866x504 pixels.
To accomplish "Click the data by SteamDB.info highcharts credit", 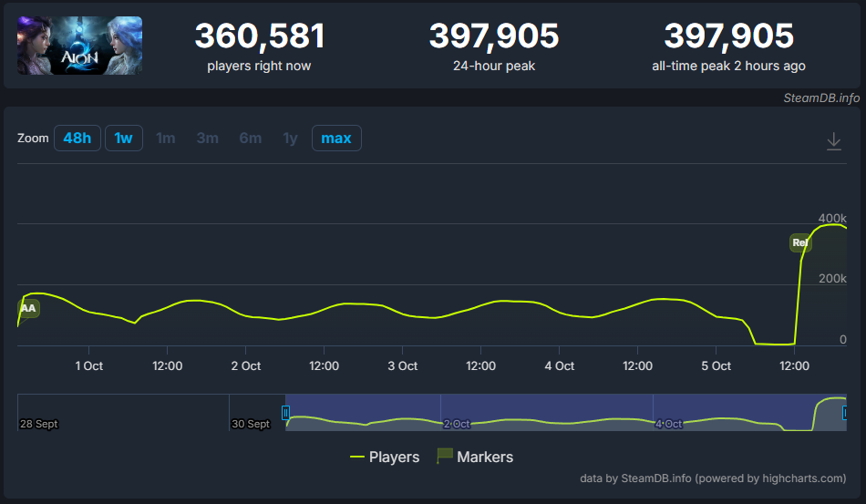I will click(713, 478).
